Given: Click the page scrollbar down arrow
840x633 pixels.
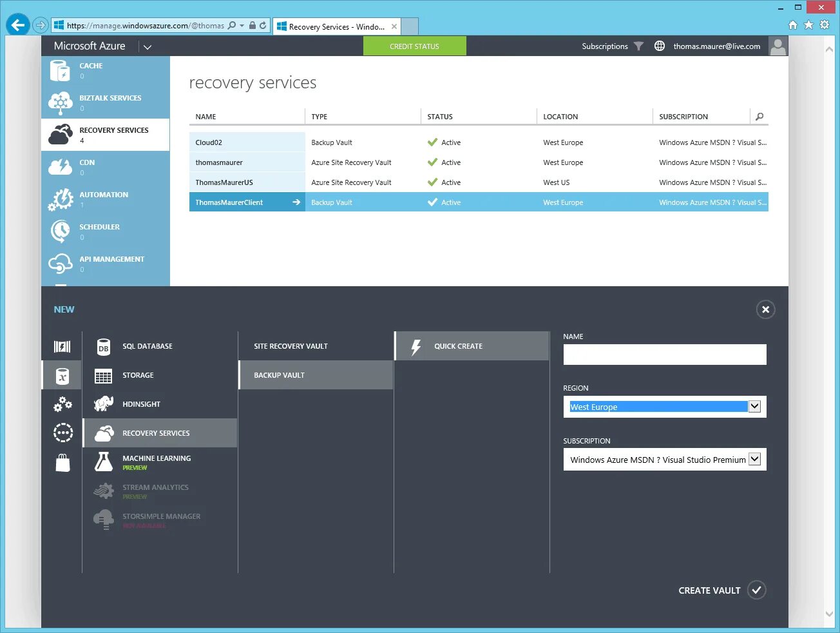Looking at the screenshot, I should (830, 614).
